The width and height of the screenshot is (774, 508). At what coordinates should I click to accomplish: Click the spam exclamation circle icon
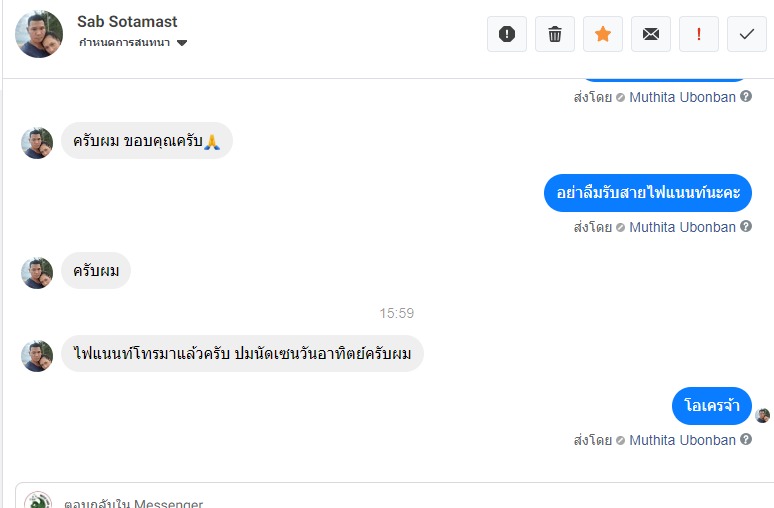click(x=507, y=34)
